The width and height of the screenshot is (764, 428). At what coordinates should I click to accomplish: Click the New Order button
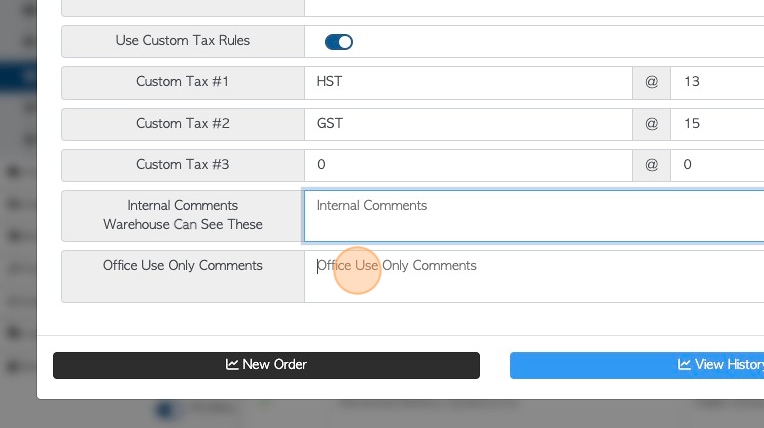coord(267,365)
